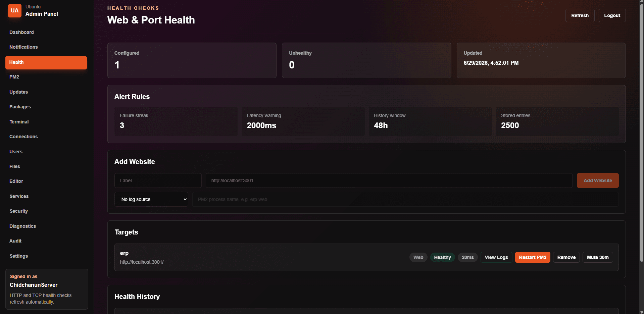
Task: Click the 2500 stored entries value
Action: [x=510, y=125]
